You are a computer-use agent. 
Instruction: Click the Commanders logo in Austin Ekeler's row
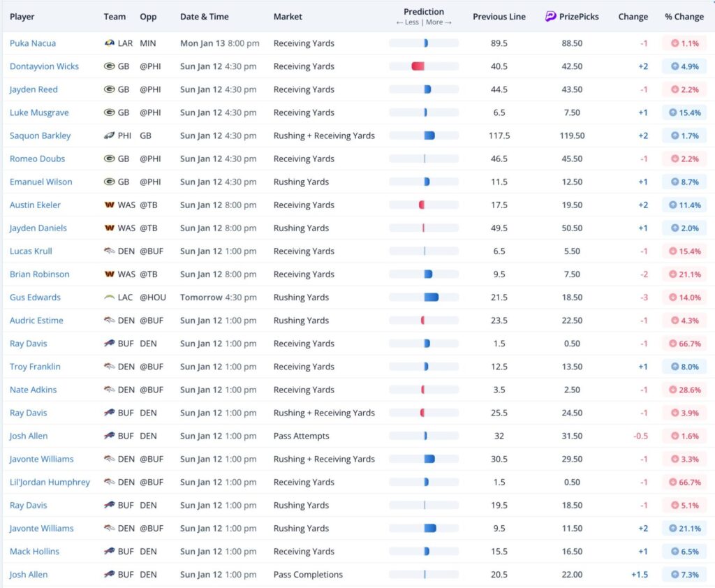point(109,205)
